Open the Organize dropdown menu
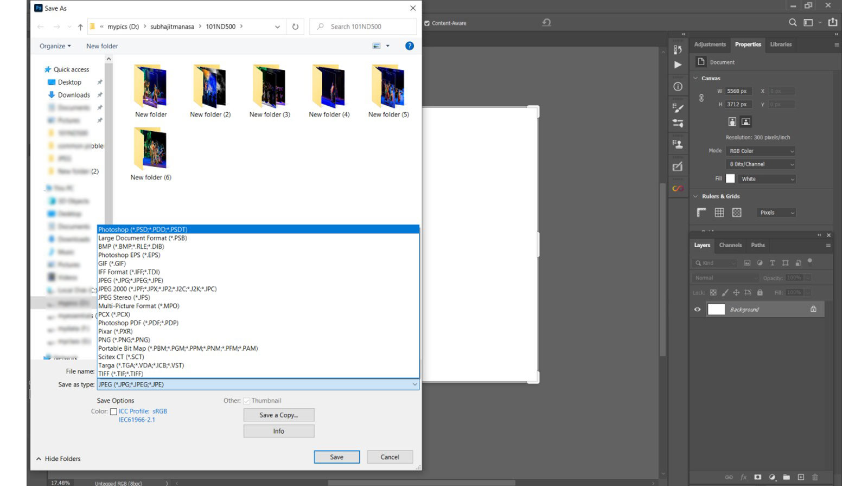The height and width of the screenshot is (488, 868). [55, 46]
